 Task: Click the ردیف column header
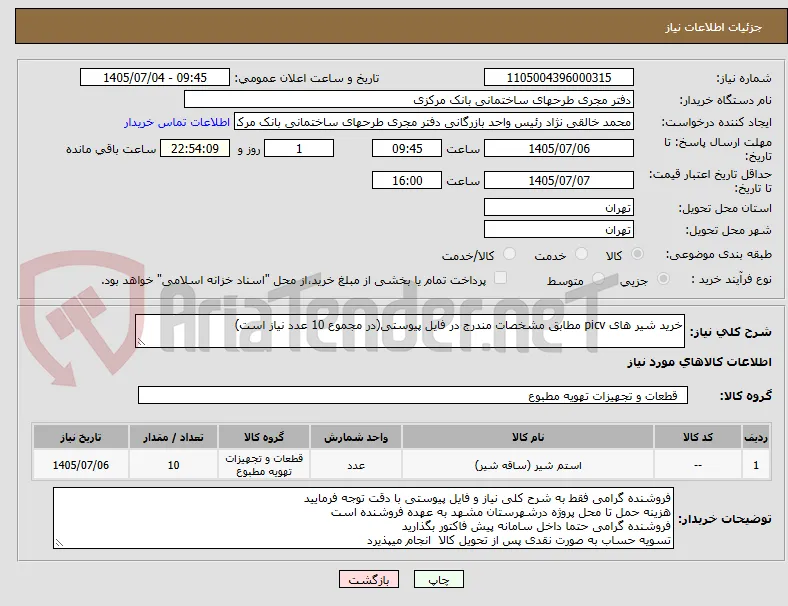(x=755, y=437)
